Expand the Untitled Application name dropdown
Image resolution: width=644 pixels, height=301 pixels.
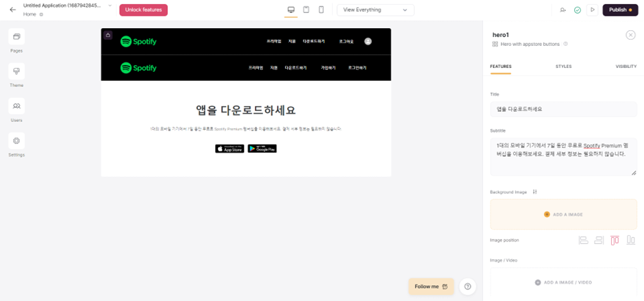(x=110, y=5)
